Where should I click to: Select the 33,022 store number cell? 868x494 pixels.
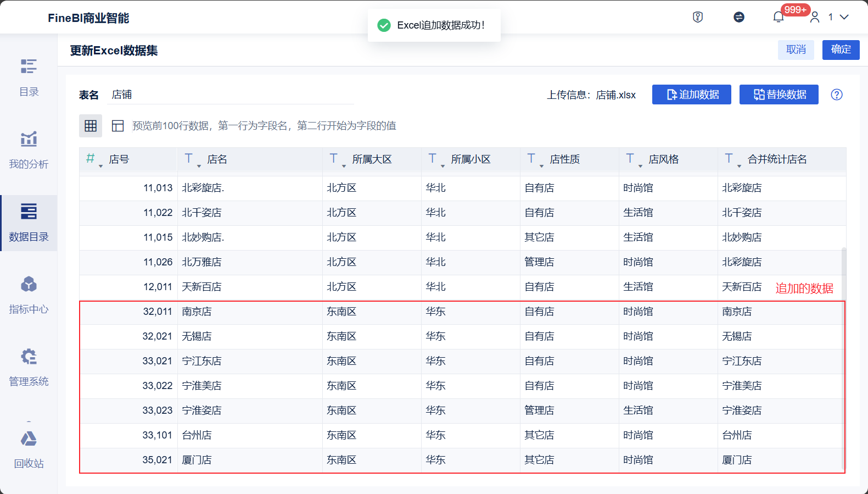coord(128,386)
